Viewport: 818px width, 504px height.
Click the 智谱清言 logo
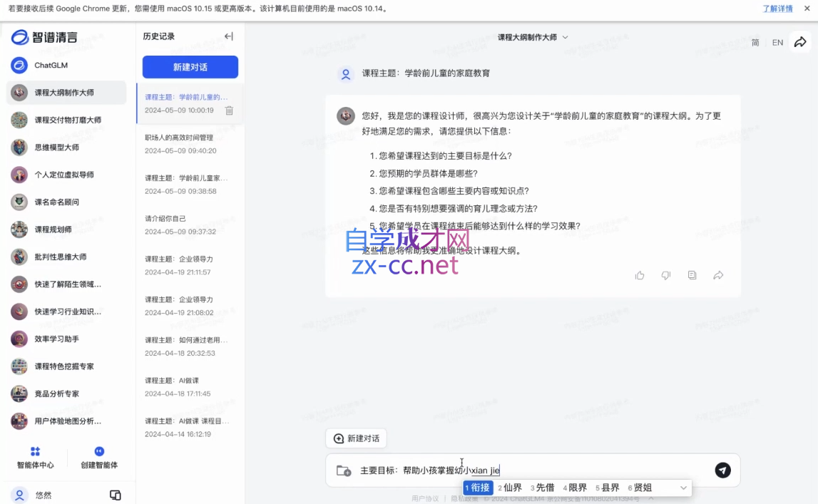pos(44,37)
